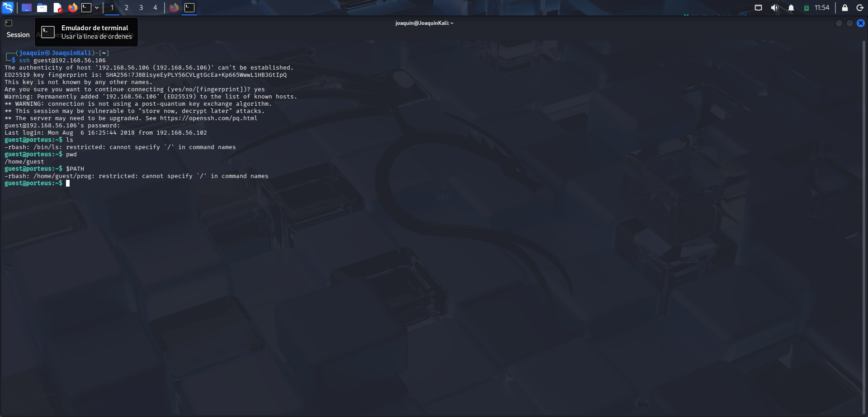
Task: Expand the terminal launcher dropdown arrow
Action: [x=96, y=7]
